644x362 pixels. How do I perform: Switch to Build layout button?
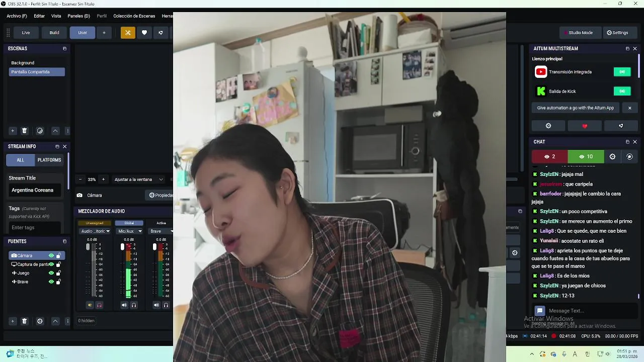pos(54,33)
